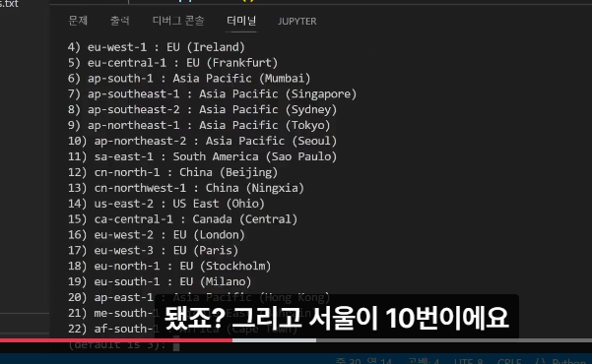Click line '19) eu-south-1 : EU (Milano)'

pos(160,281)
